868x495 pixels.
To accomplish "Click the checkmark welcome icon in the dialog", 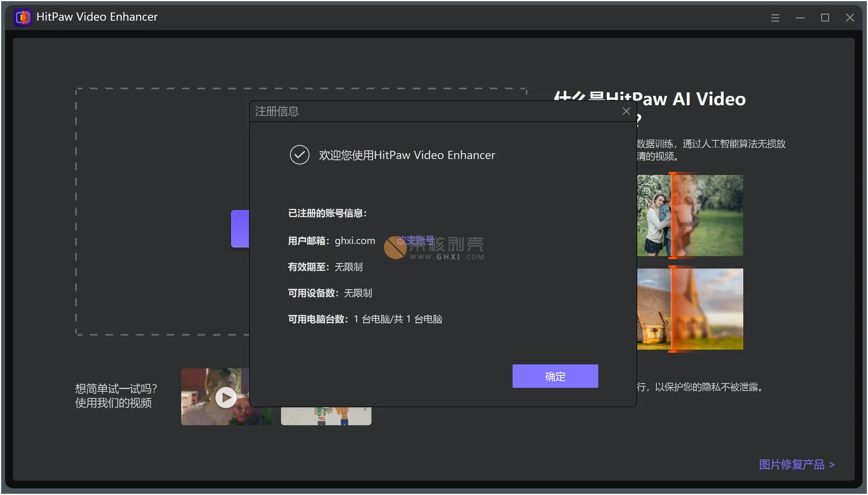I will 299,155.
